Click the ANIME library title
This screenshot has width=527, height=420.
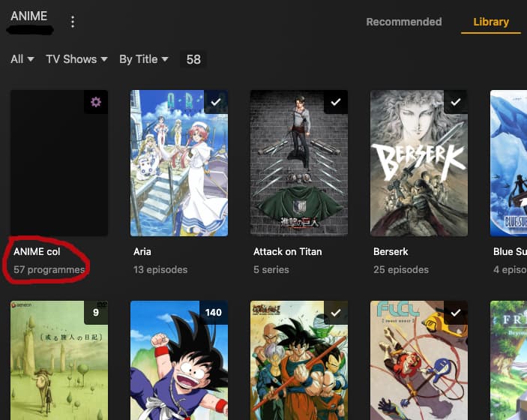pyautogui.click(x=29, y=16)
